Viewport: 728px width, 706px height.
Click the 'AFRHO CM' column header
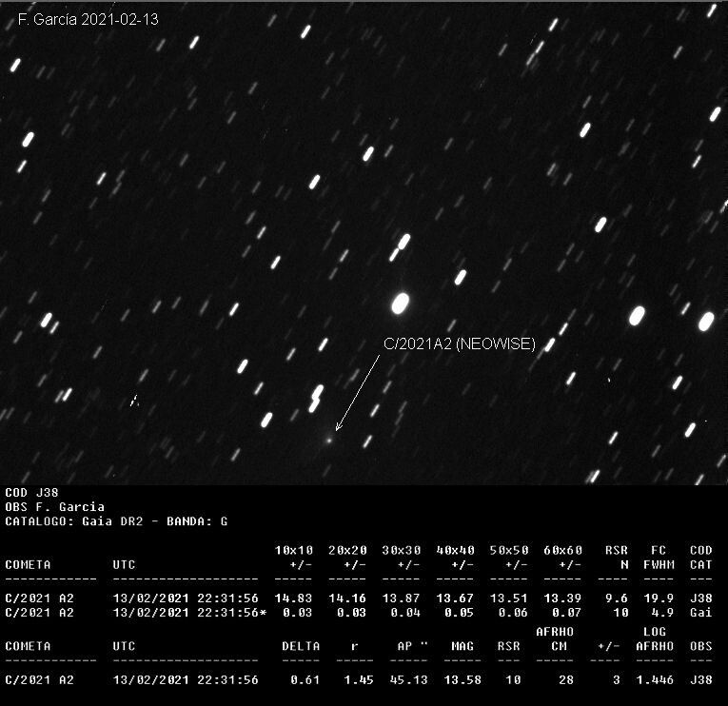[x=556, y=638]
